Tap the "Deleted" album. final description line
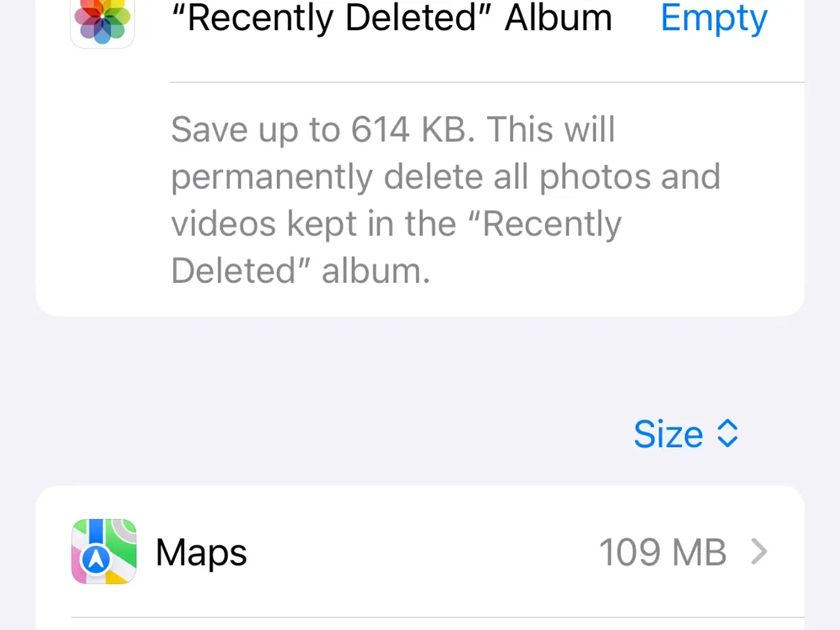 point(301,270)
